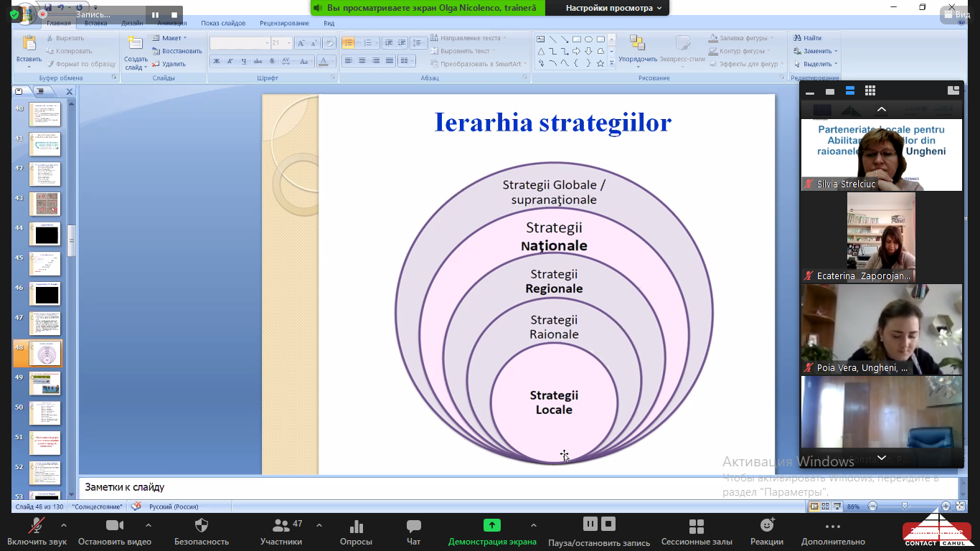Click the Найти find button
The image size is (980, 551).
(x=808, y=38)
